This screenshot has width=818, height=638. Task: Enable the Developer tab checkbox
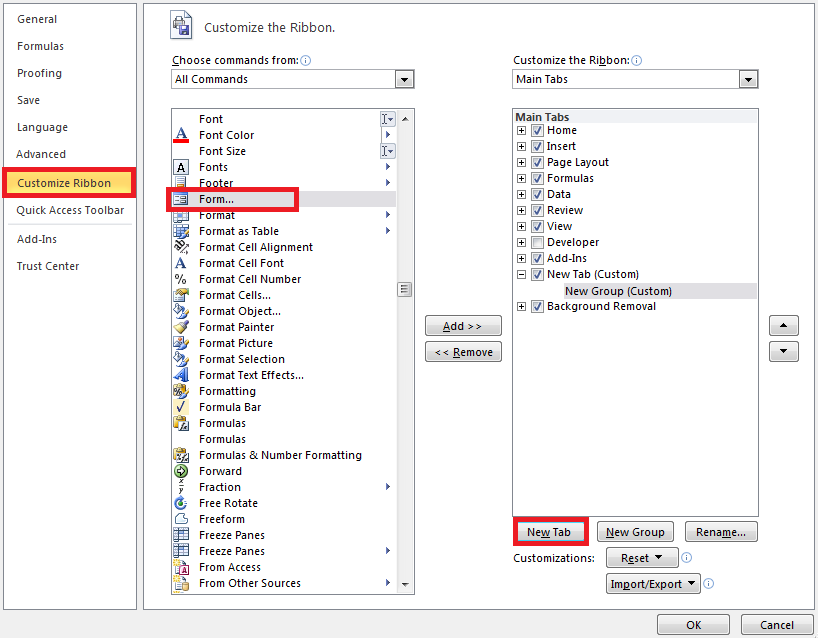(537, 243)
